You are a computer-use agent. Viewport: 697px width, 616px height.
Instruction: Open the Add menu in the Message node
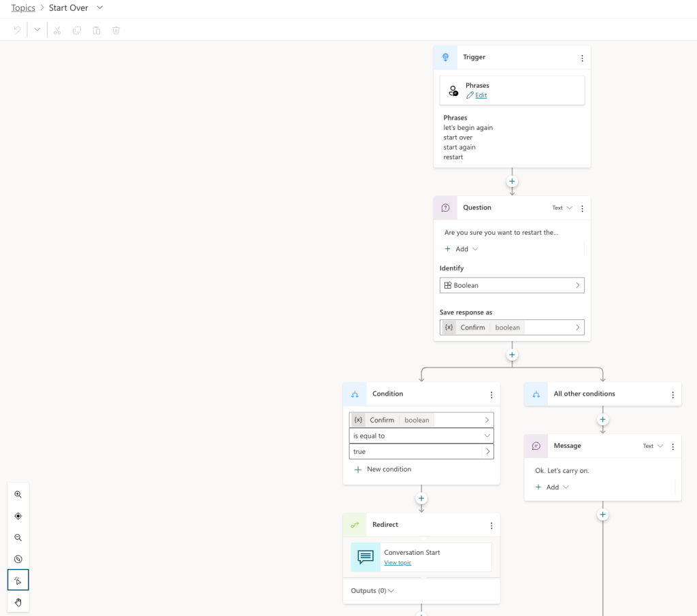coord(552,487)
